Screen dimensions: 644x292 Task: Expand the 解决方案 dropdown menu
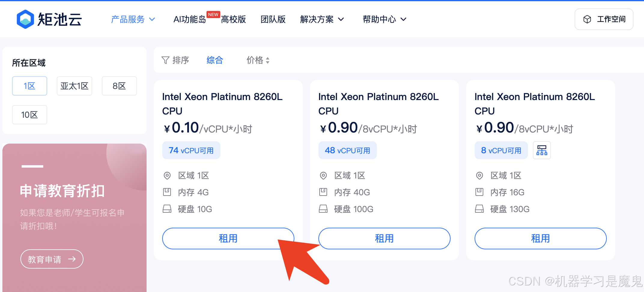322,19
